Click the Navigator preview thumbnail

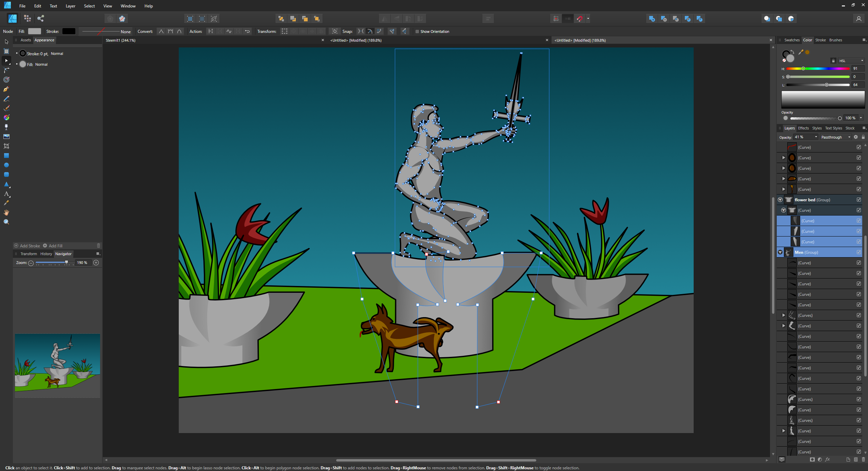coord(57,365)
